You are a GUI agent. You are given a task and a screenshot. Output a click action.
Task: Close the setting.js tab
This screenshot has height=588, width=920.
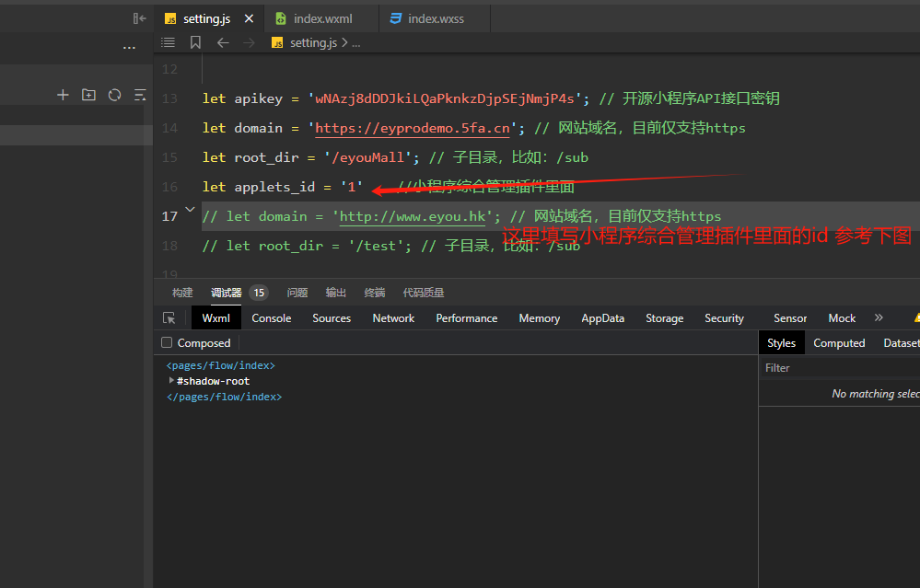point(249,18)
